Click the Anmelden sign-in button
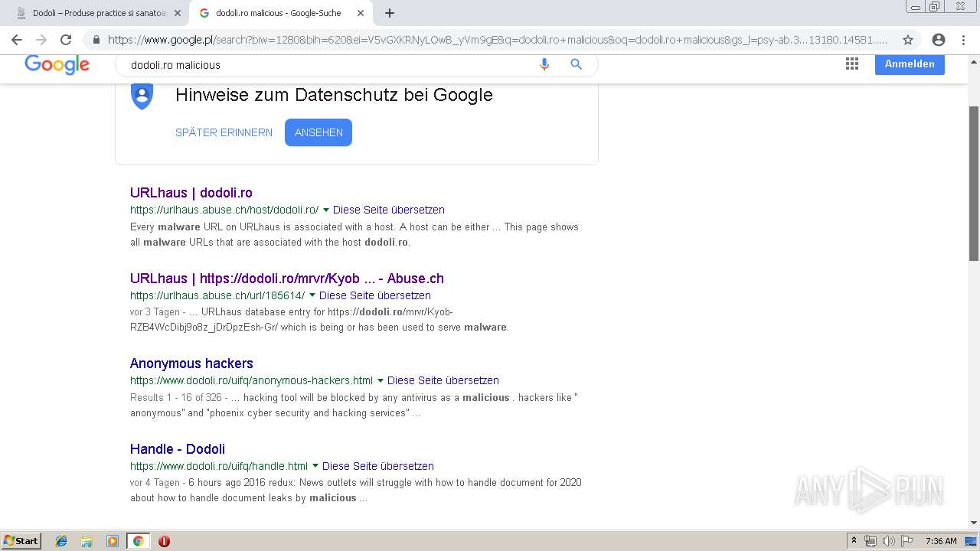The width and height of the screenshot is (980, 551). (x=910, y=64)
